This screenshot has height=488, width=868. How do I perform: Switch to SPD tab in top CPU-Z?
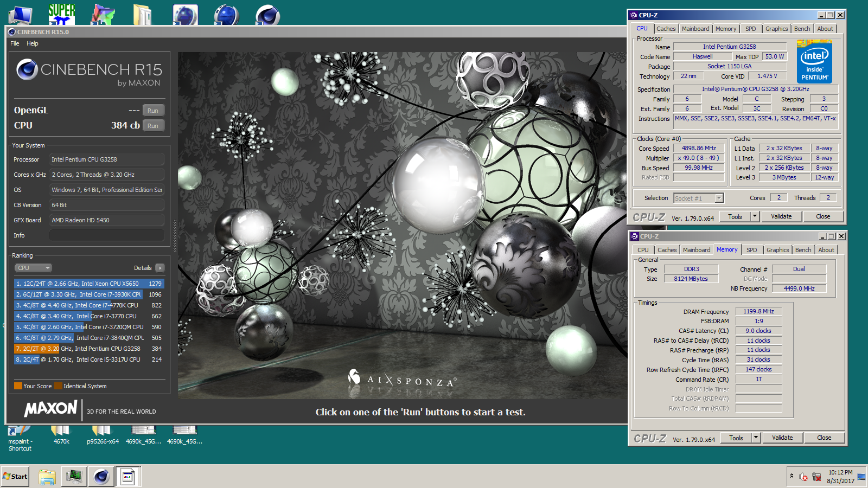[750, 29]
